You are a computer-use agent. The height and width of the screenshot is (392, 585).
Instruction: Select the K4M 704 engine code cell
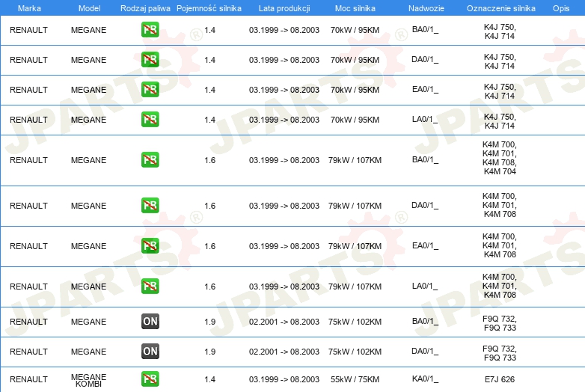pos(500,171)
